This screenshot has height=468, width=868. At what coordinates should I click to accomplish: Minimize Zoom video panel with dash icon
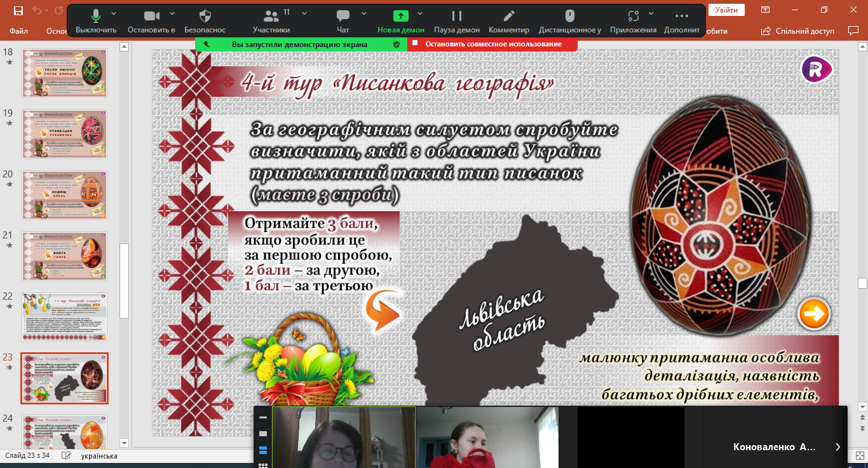(x=263, y=418)
